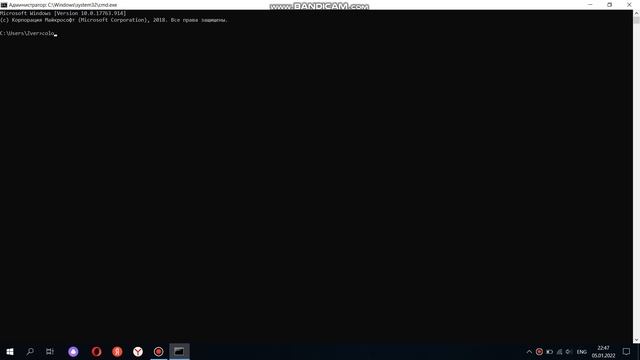Screen dimensions: 640x360
Task: Click the Microsoft Corporation copyright line
Action: tap(113, 20)
